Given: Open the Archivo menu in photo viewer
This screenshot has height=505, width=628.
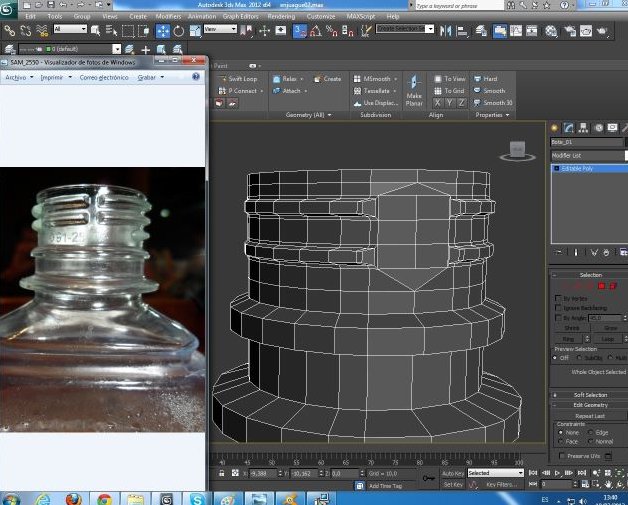Looking at the screenshot, I should click(x=18, y=77).
